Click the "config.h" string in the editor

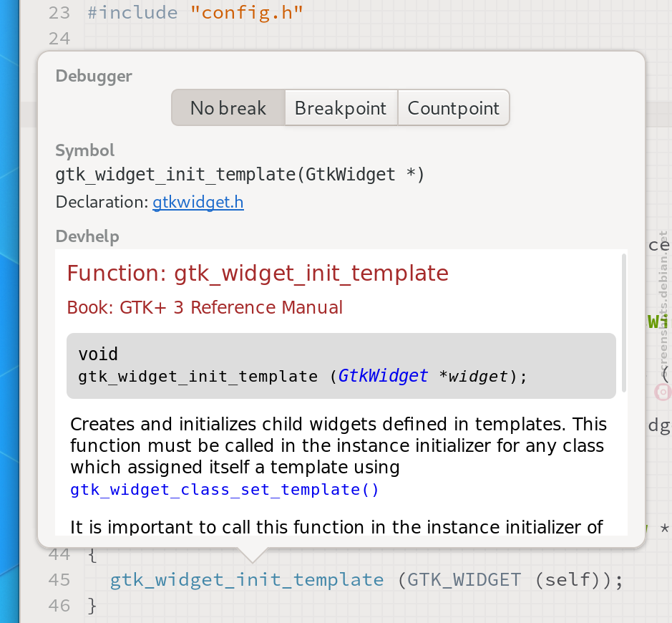point(246,12)
